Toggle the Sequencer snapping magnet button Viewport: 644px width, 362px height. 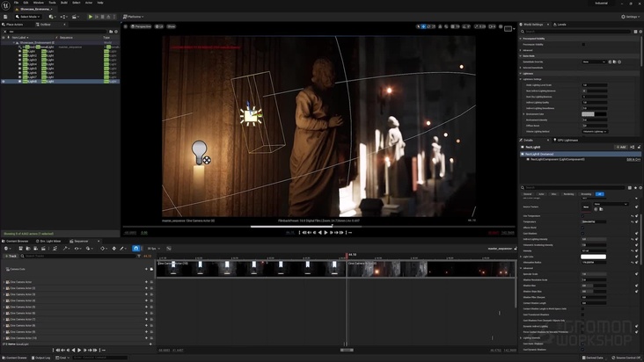pyautogui.click(x=136, y=249)
